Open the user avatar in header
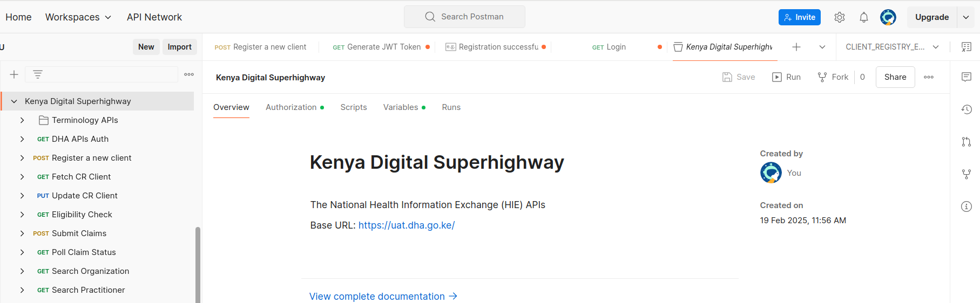The width and height of the screenshot is (980, 303). (x=888, y=17)
